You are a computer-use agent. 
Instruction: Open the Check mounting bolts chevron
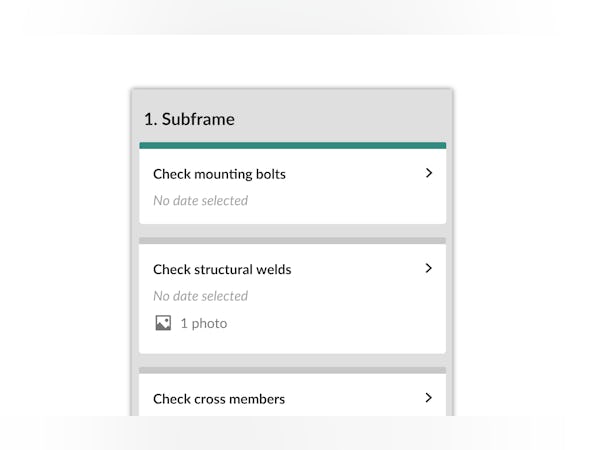[429, 173]
